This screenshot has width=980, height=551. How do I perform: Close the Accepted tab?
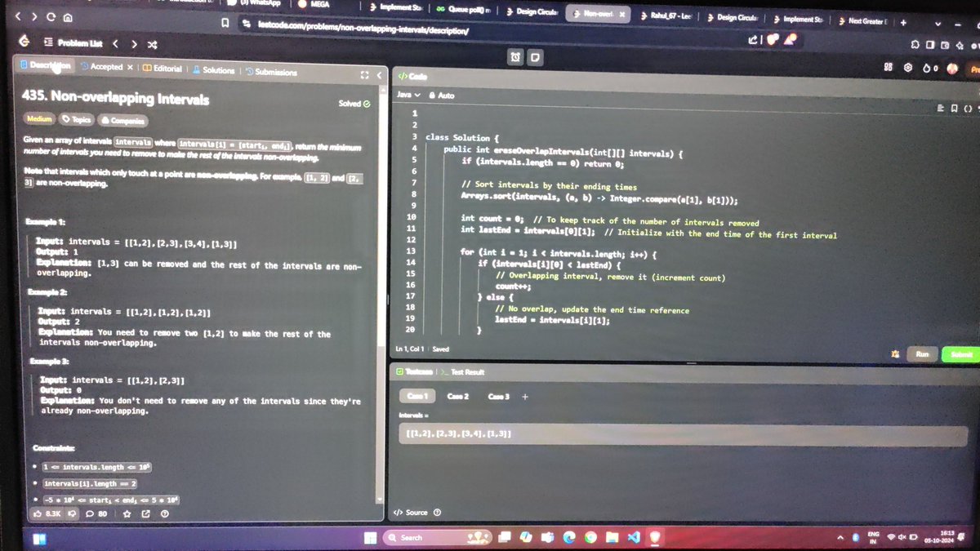pos(130,67)
